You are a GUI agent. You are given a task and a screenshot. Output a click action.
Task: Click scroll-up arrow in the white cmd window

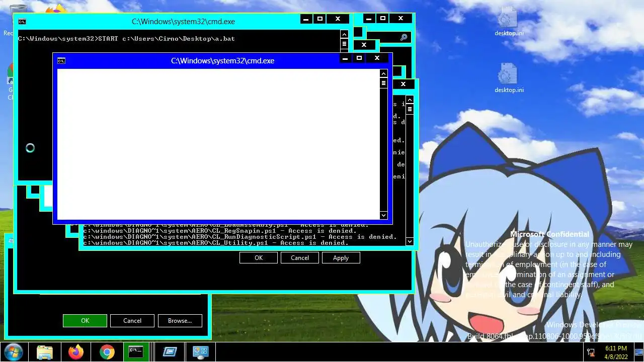383,73
